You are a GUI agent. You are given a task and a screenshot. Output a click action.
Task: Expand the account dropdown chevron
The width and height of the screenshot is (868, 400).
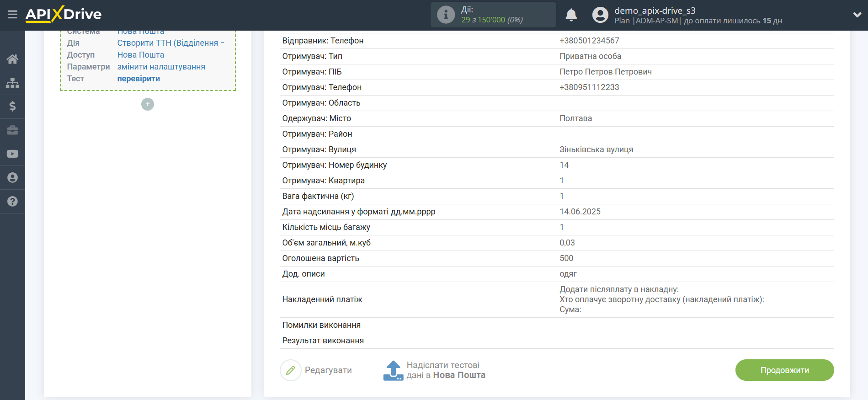point(857,15)
